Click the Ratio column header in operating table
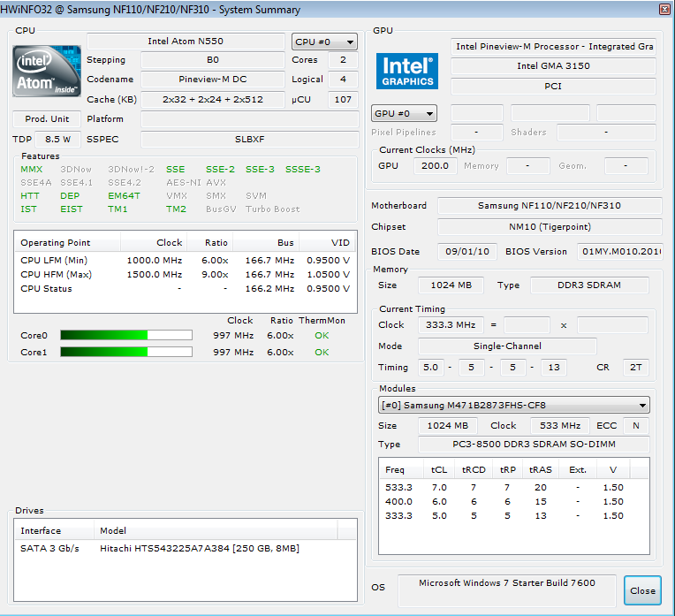 pyautogui.click(x=209, y=242)
